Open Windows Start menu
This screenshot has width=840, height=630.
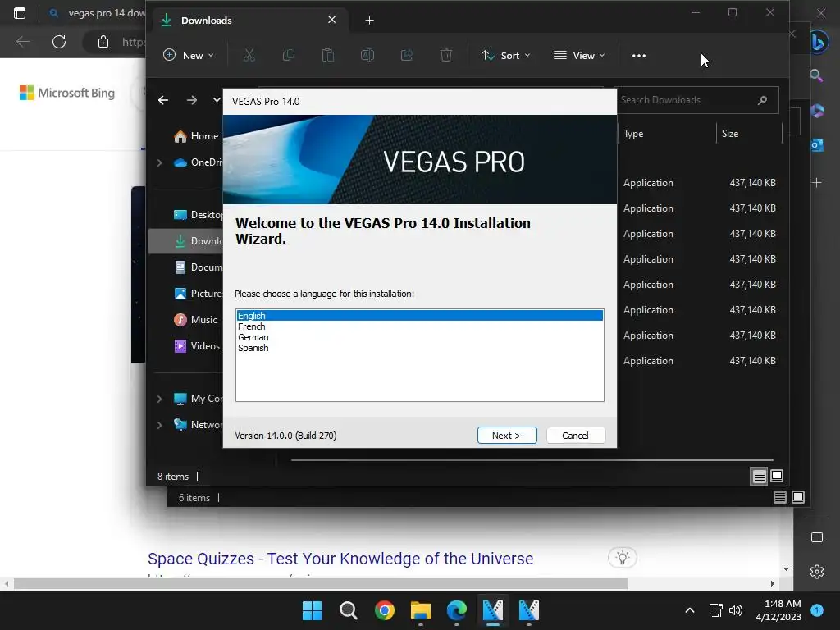click(312, 610)
